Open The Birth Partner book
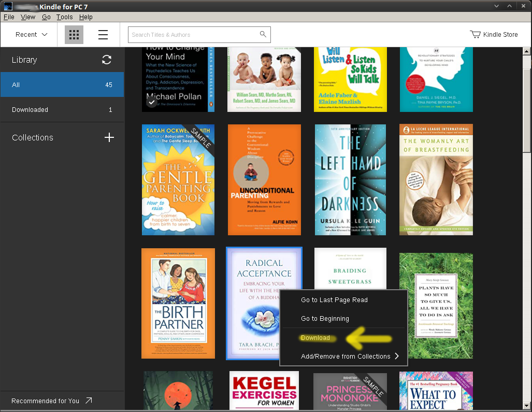The height and width of the screenshot is (412, 532). pyautogui.click(x=178, y=303)
